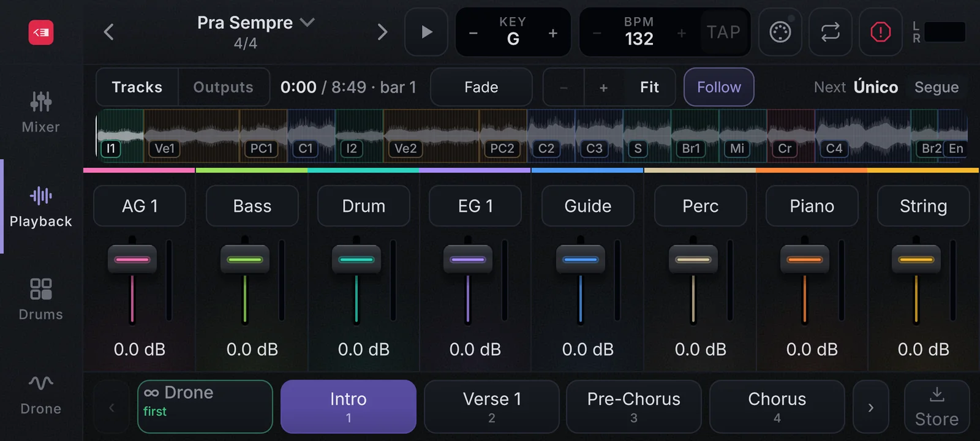This screenshot has width=980, height=441.
Task: Click the red back/exit icon
Action: tap(41, 32)
